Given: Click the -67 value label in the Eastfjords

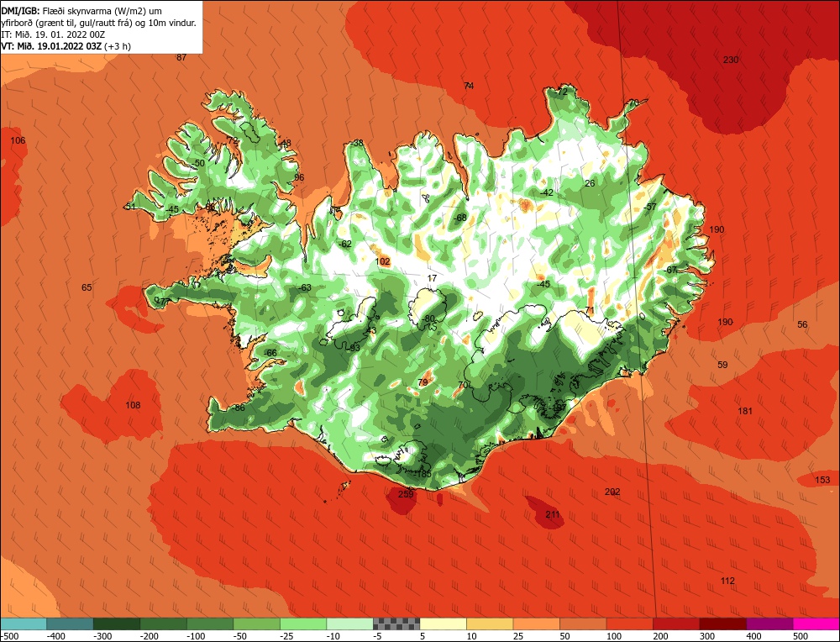Looking at the screenshot, I should point(670,270).
